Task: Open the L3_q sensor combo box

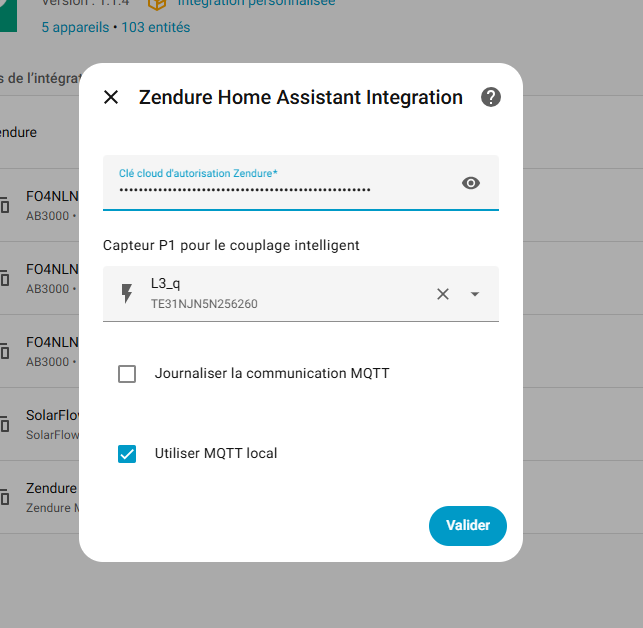Action: click(280, 294)
